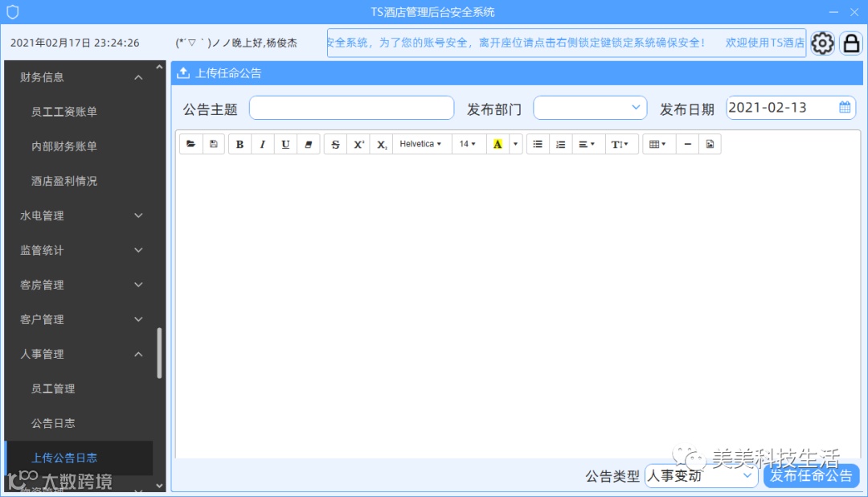Click the 发布日期 date field
This screenshot has height=497, width=868.
(x=791, y=108)
